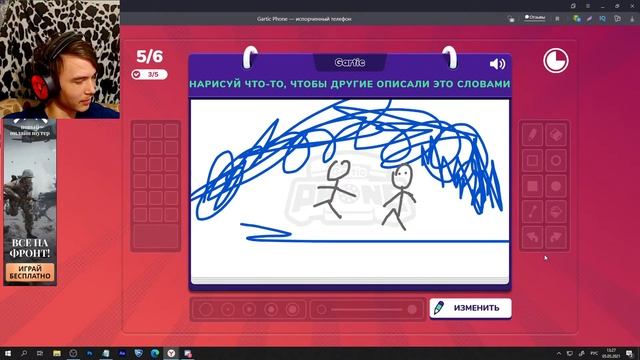Open Task View on the taskbar
Screen dimensions: 640x360
point(40,353)
